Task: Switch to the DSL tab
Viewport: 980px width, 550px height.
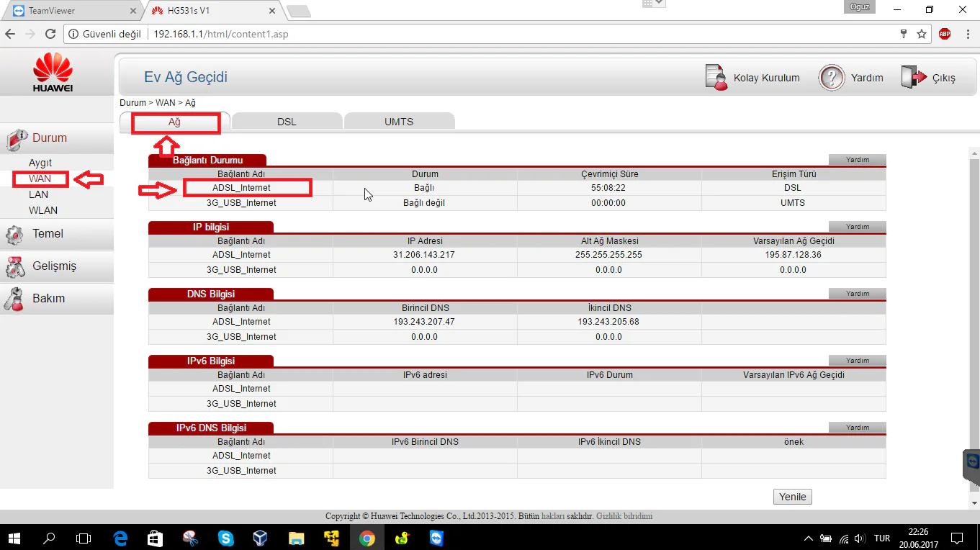Action: pos(287,122)
